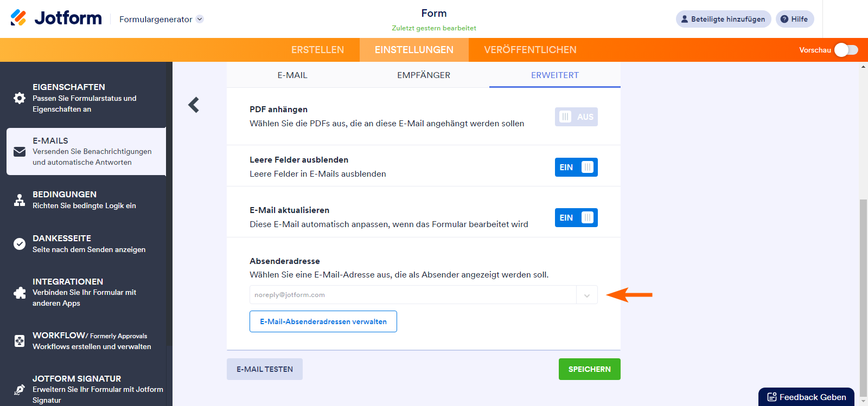The height and width of the screenshot is (406, 868).
Task: Turn off E-Mail aktualisieren switch
Action: [x=576, y=218]
